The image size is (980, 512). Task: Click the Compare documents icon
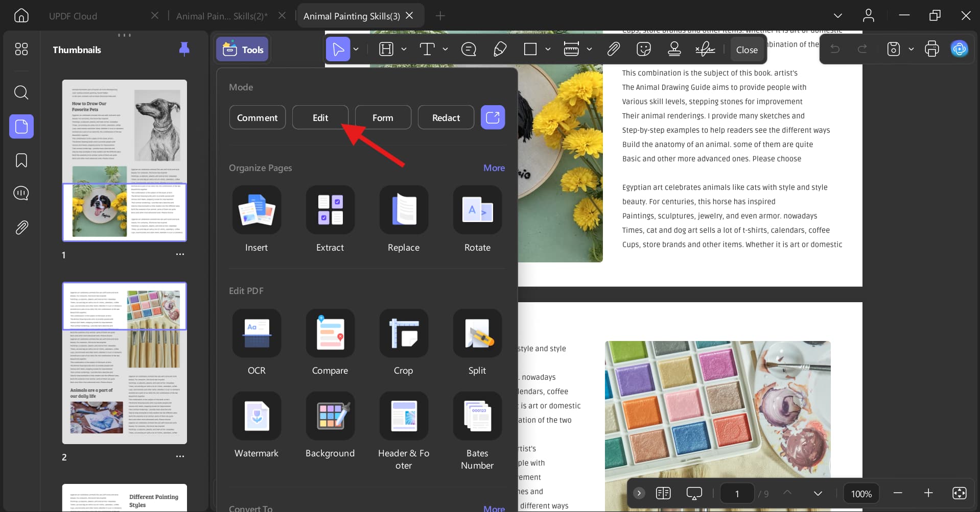click(x=330, y=333)
